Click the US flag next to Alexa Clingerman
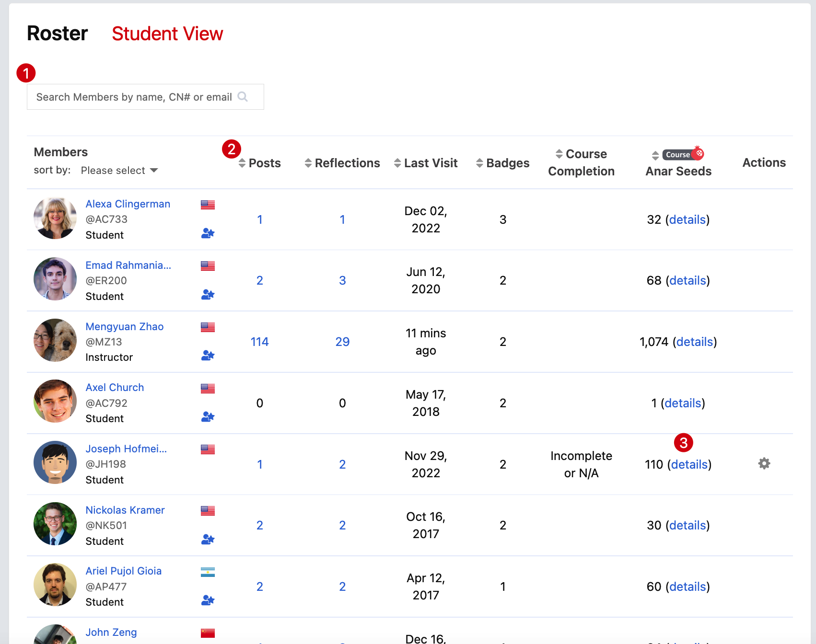Image resolution: width=816 pixels, height=644 pixels. pyautogui.click(x=208, y=205)
